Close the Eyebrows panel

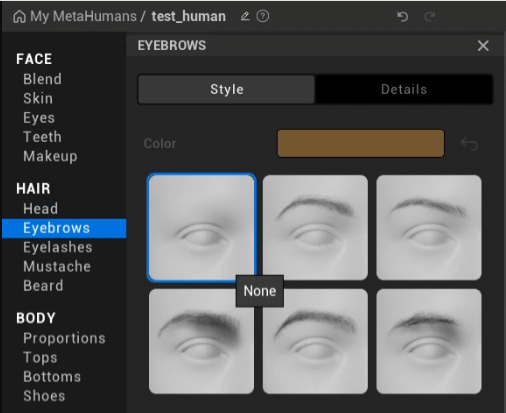[x=483, y=46]
